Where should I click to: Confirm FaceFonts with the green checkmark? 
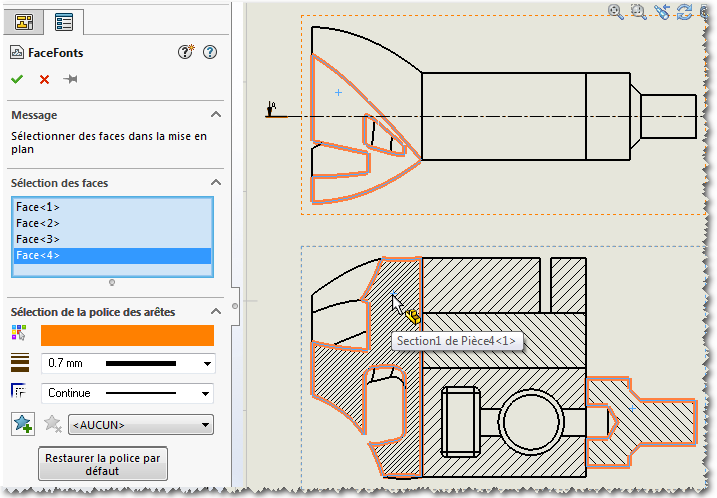click(17, 79)
